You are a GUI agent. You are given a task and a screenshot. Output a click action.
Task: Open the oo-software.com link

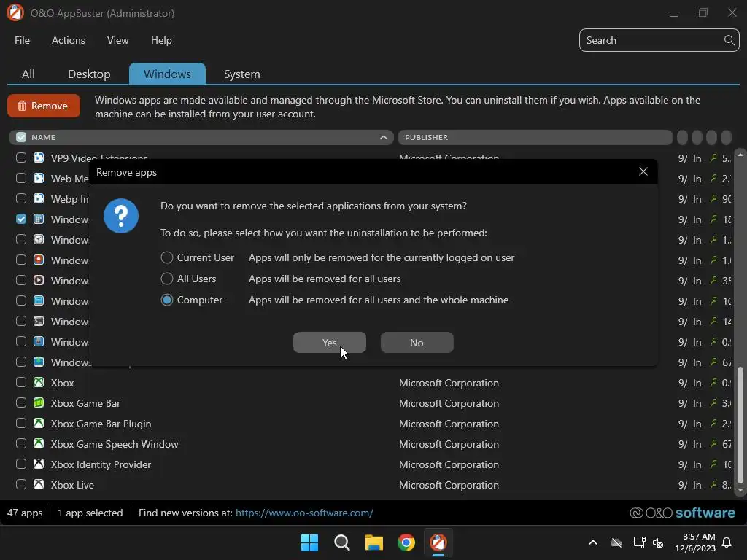pyautogui.click(x=304, y=513)
